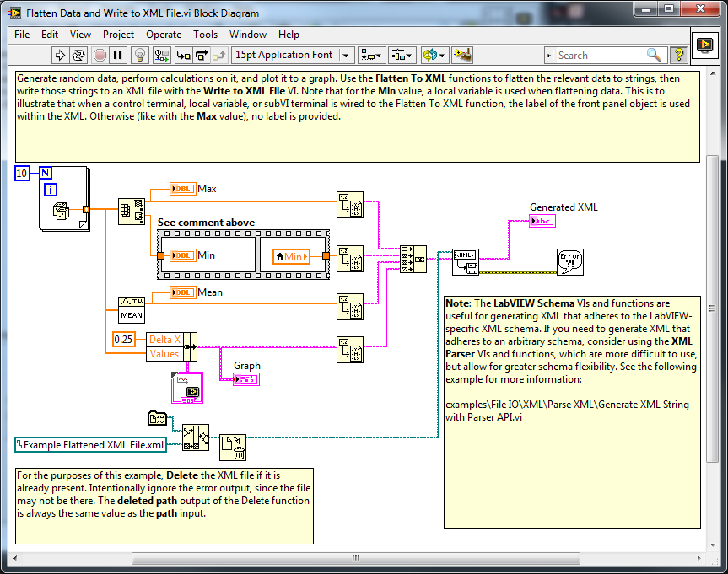
Task: Open the Align Objects dropdown
Action: click(371, 56)
